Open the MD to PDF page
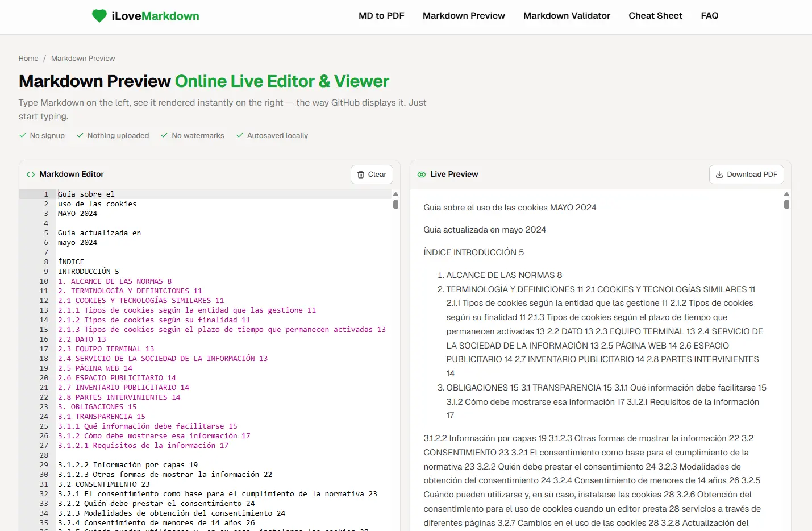812x531 pixels. pyautogui.click(x=381, y=16)
